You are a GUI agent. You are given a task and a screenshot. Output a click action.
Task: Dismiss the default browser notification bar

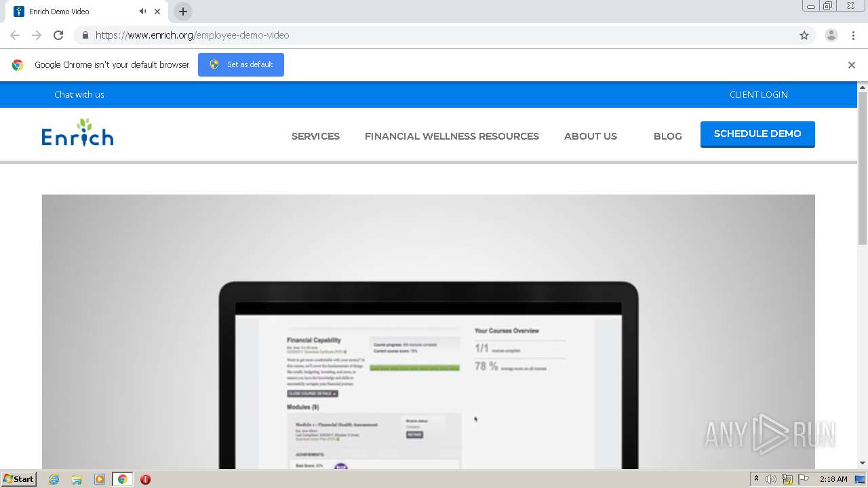click(851, 65)
